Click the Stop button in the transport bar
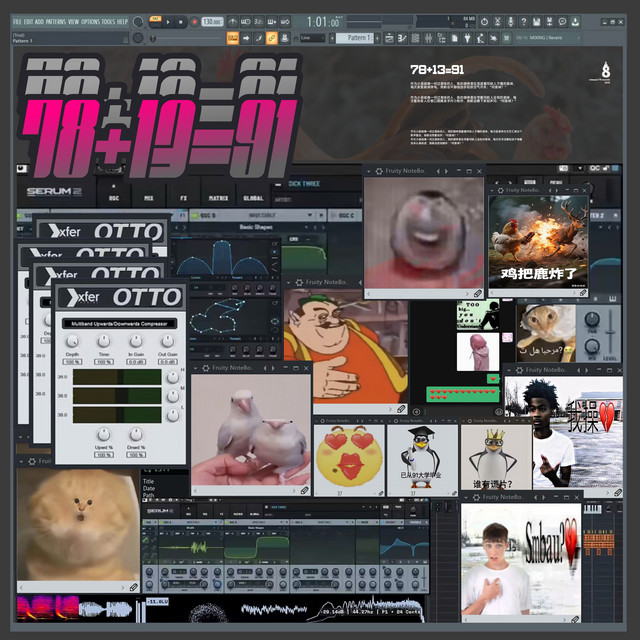 [x=180, y=21]
